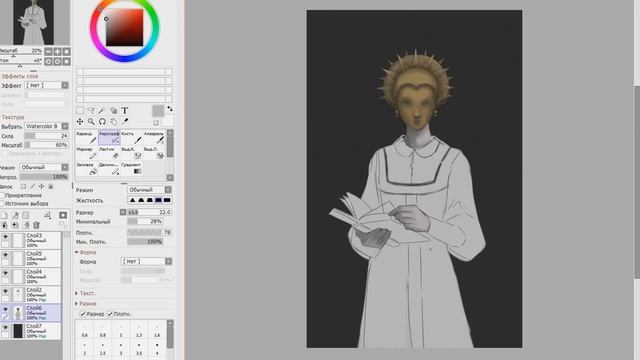Hide layer Слой4 via eye icon
The image size is (640, 360).
(x=5, y=273)
